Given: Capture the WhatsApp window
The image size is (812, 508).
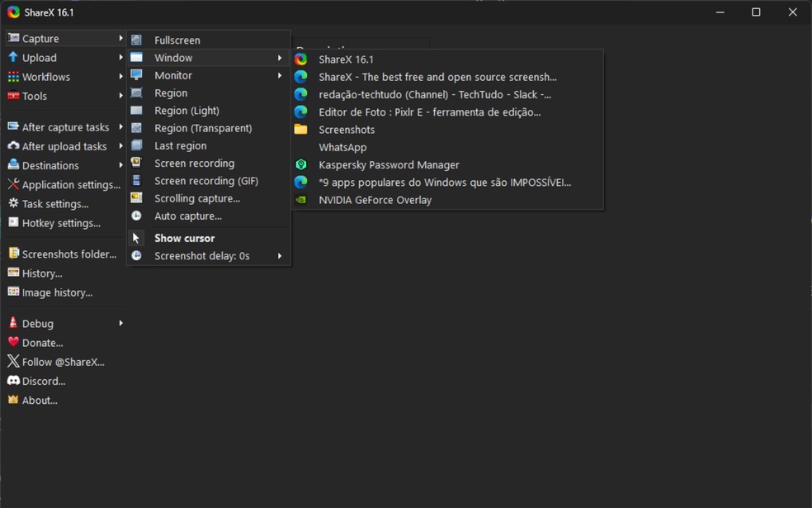Looking at the screenshot, I should click(x=342, y=147).
